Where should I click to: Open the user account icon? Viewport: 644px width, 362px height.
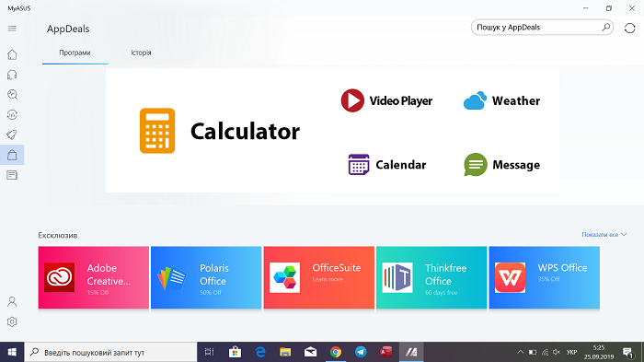(x=12, y=301)
